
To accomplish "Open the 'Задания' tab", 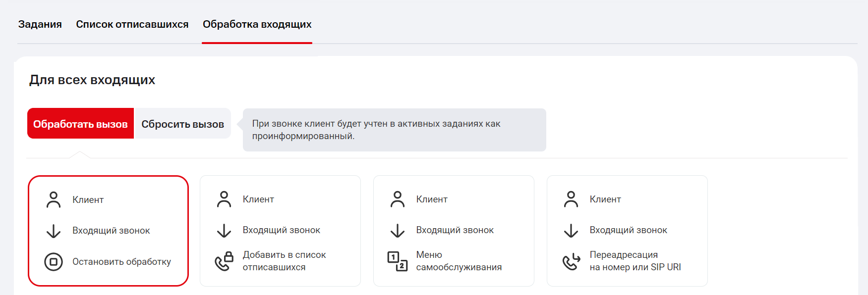I will pyautogui.click(x=40, y=24).
